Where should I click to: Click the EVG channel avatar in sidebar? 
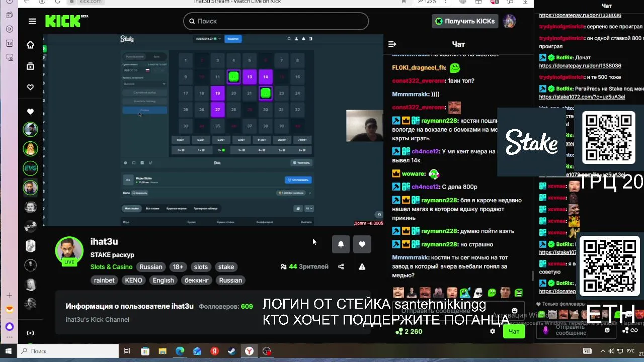click(x=30, y=168)
